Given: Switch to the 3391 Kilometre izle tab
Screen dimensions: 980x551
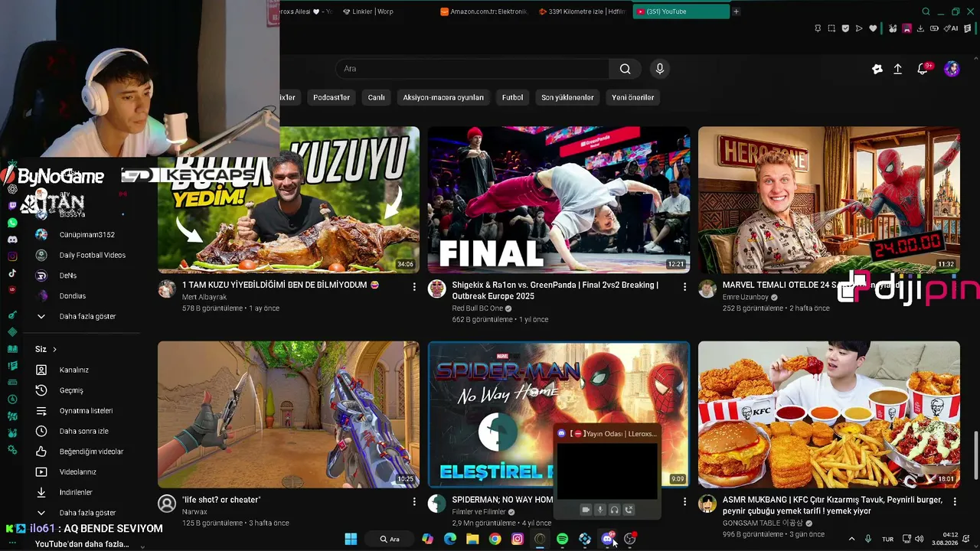Looking at the screenshot, I should click(583, 11).
